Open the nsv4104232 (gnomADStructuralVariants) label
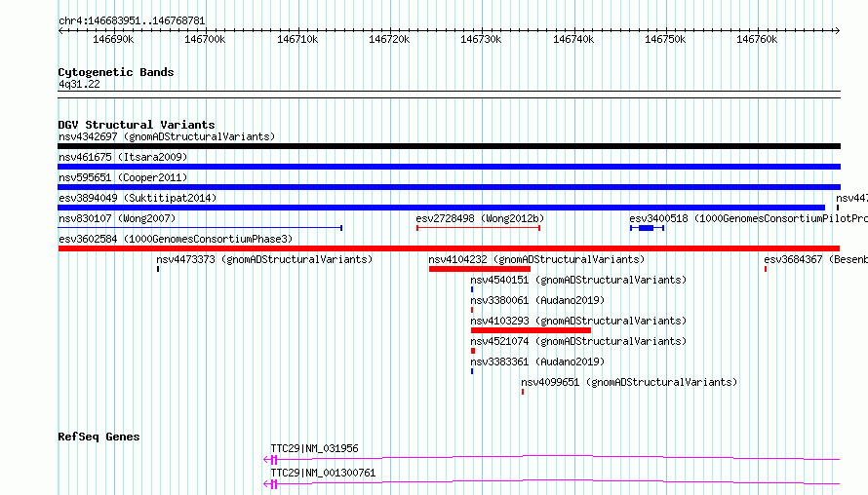Viewport: 868px width, 495px height. pos(536,259)
